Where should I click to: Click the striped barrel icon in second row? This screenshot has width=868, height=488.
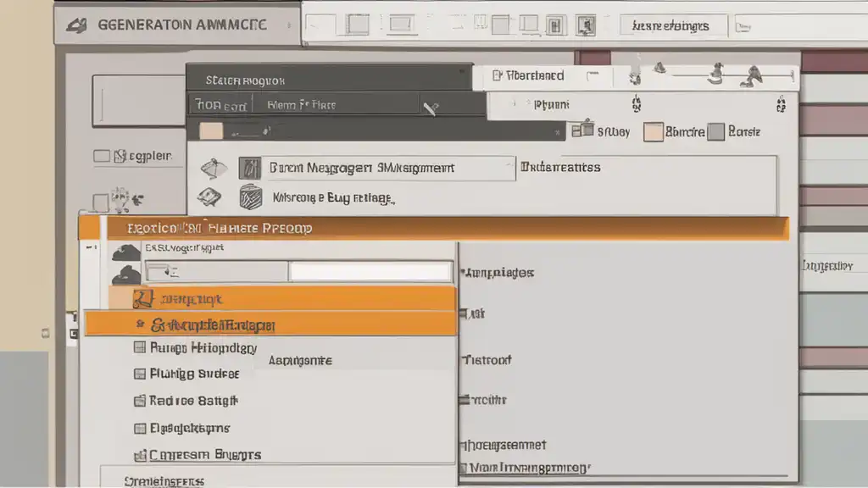pos(251,197)
